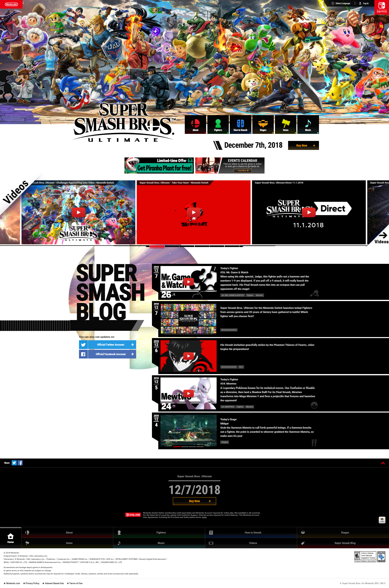The image size is (389, 588).
Task: Open the Select Language menu
Action: [341, 3]
